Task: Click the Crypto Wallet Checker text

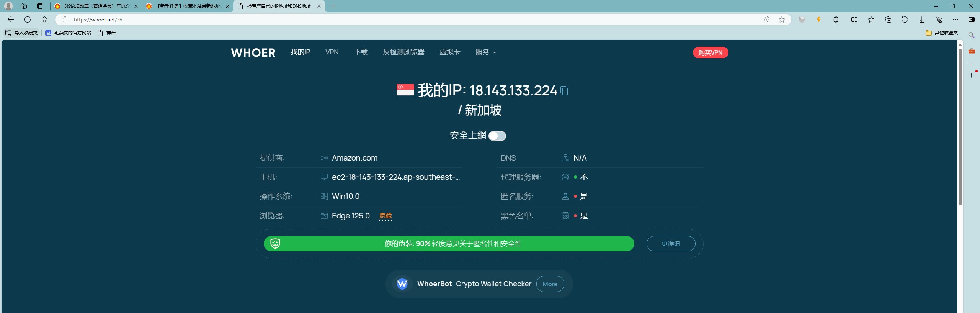Action: click(493, 284)
